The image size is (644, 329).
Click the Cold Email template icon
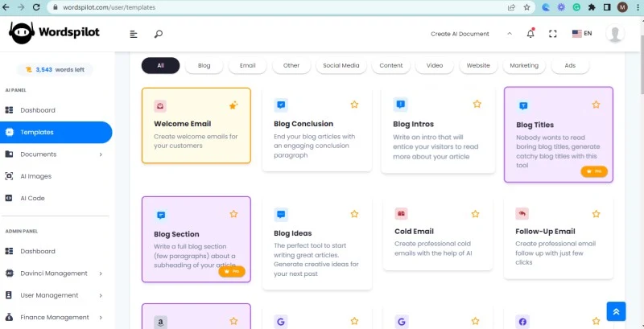pos(401,213)
